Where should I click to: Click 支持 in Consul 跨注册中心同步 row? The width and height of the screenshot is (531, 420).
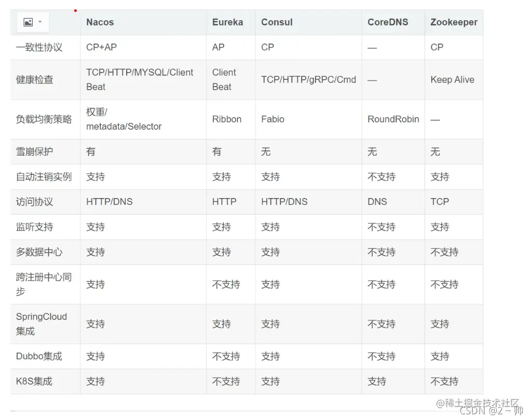pyautogui.click(x=270, y=284)
